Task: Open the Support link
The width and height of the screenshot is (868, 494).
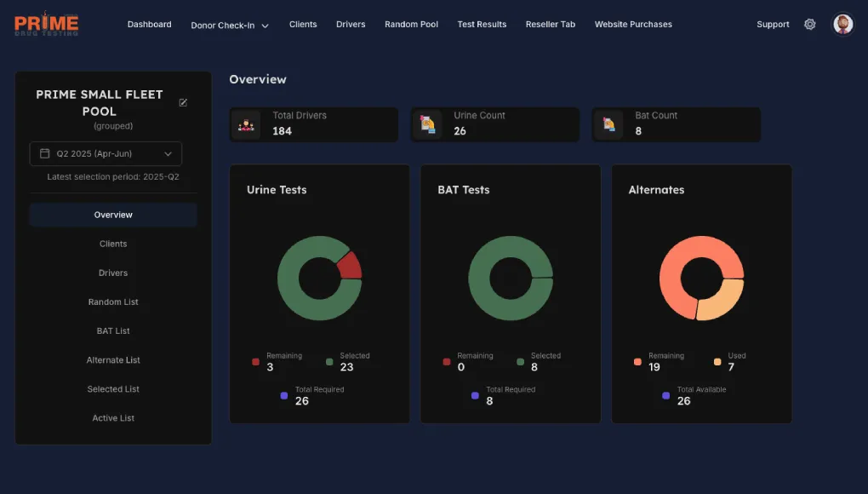Action: coord(773,25)
